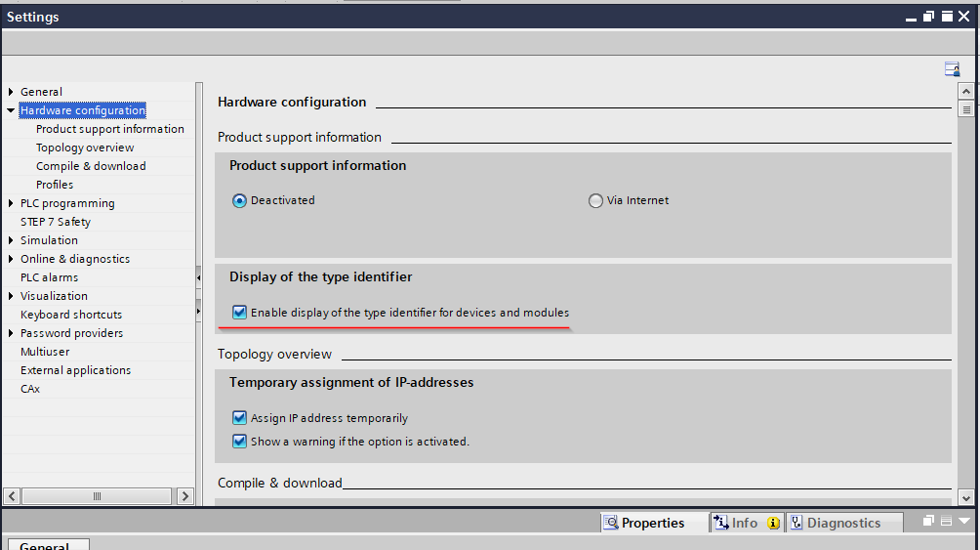Viewport: 980px width, 550px height.
Task: Select General in the settings tree
Action: pyautogui.click(x=41, y=92)
